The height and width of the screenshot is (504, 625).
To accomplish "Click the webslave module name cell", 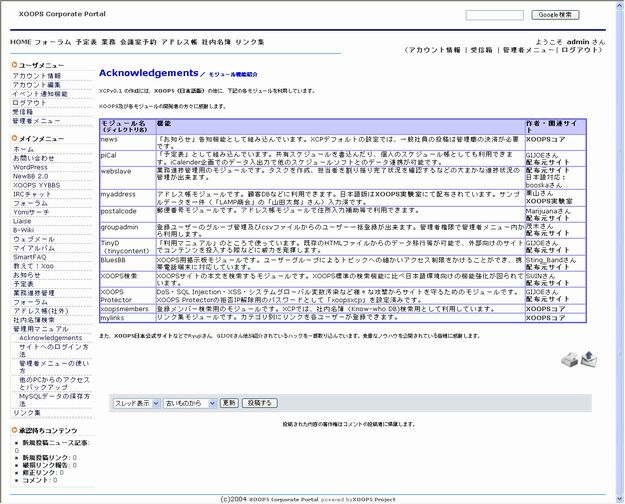I will pyautogui.click(x=128, y=178).
